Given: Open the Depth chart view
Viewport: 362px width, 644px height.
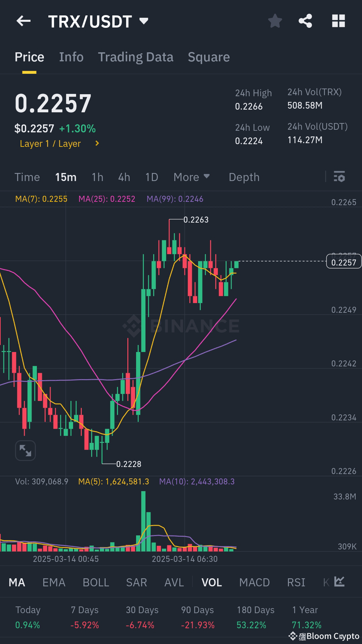Looking at the screenshot, I should [244, 177].
